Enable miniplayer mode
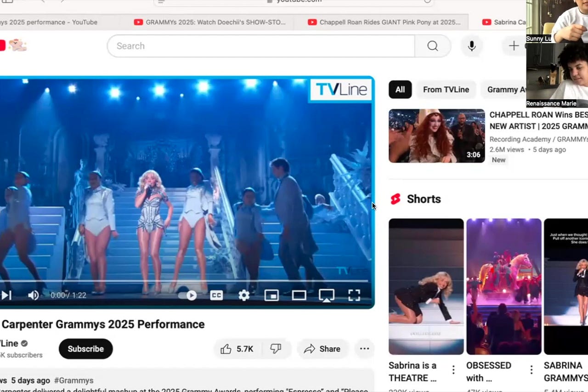Viewport: 588px width, 392px height. 271,295
